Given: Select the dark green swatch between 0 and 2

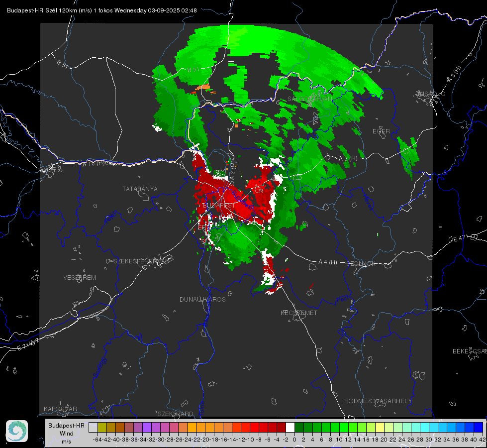Looking at the screenshot, I should [299, 427].
